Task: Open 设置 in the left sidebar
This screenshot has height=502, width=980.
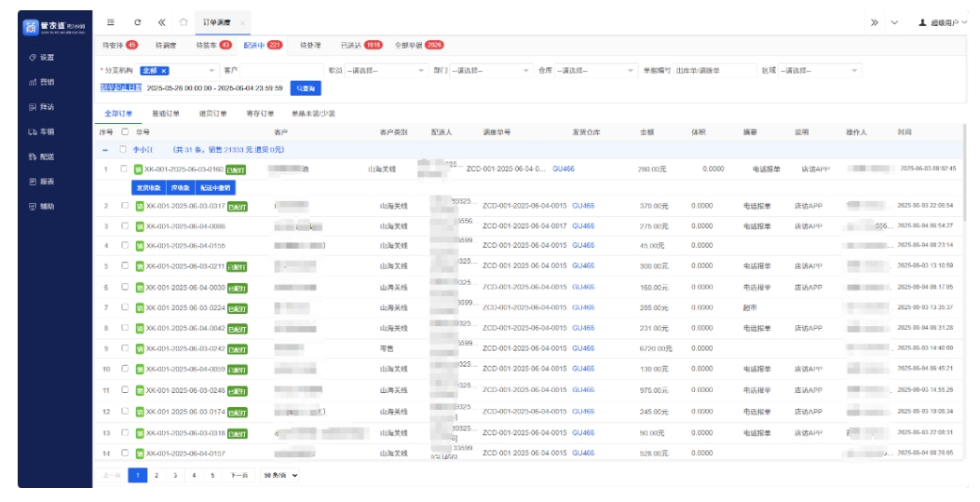Action: click(x=42, y=58)
